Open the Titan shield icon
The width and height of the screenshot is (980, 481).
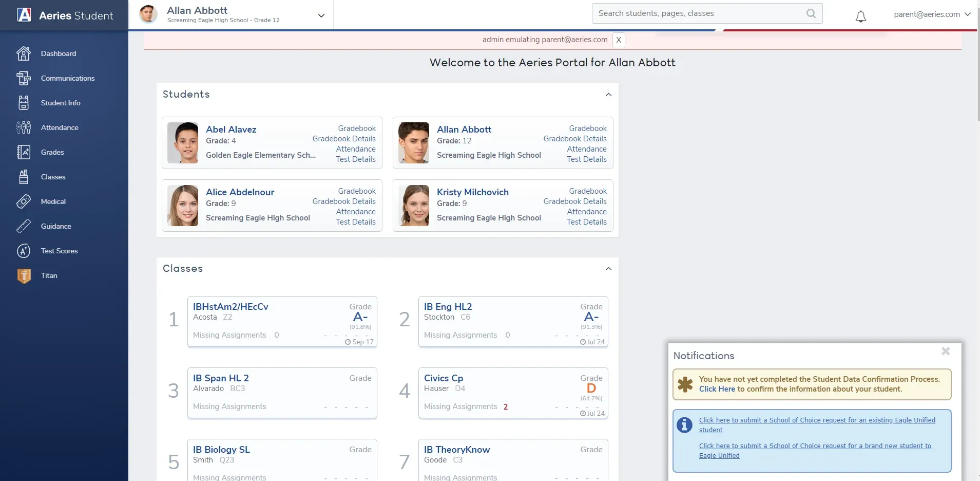(x=24, y=276)
